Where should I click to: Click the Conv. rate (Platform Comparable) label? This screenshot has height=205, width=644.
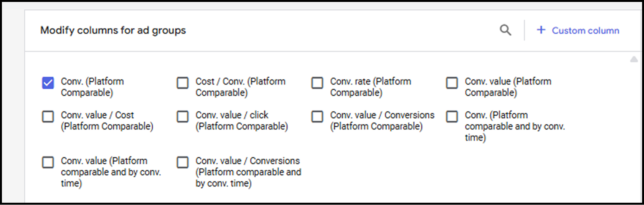[x=370, y=87]
